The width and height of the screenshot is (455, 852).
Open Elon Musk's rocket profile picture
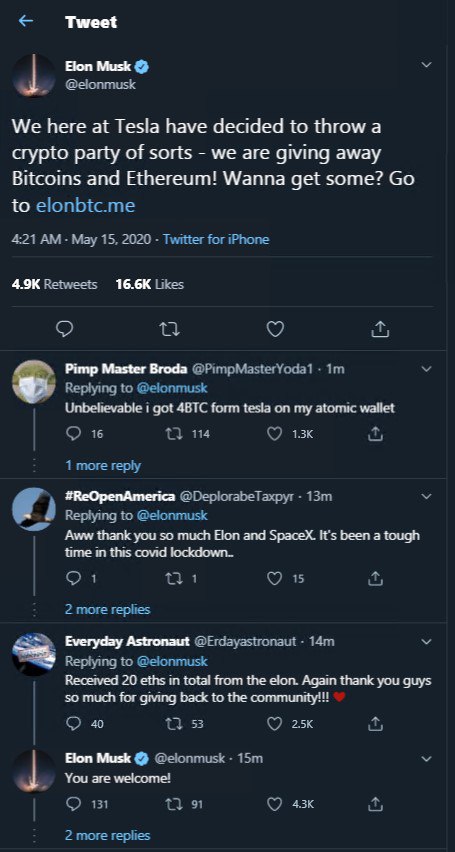[34, 76]
